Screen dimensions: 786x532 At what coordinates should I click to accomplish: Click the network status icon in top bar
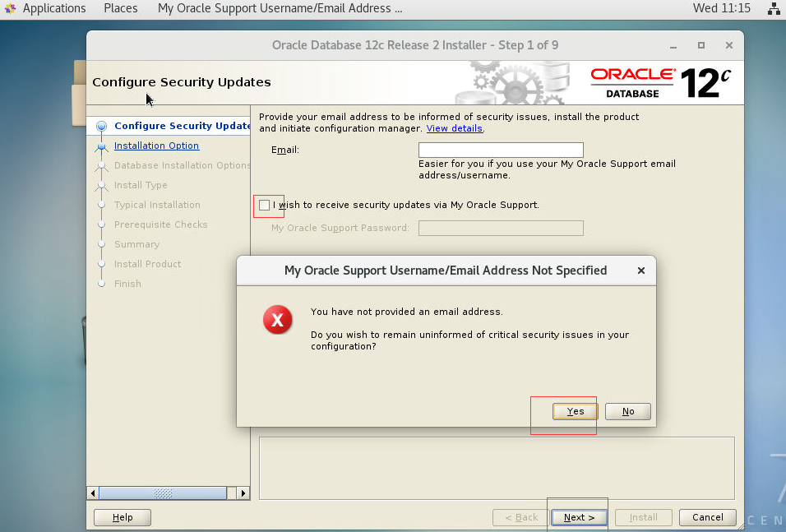[x=774, y=8]
